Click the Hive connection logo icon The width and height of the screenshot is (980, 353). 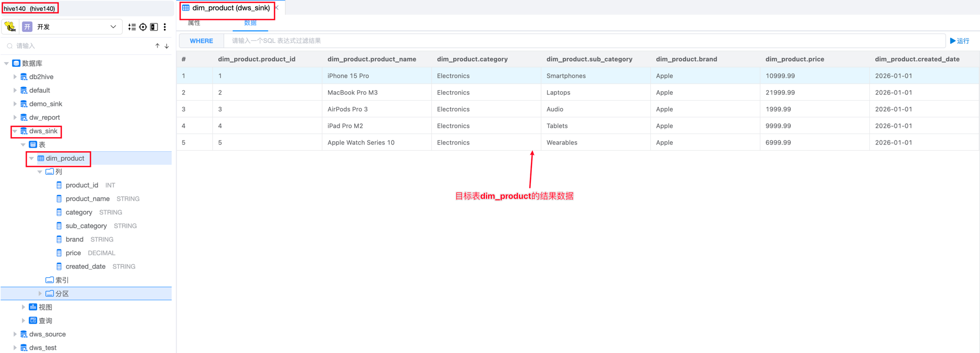(10, 27)
